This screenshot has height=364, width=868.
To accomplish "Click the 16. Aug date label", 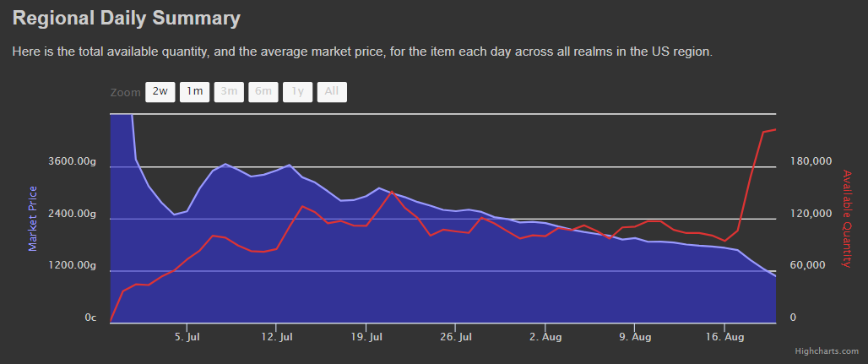I will tap(724, 337).
